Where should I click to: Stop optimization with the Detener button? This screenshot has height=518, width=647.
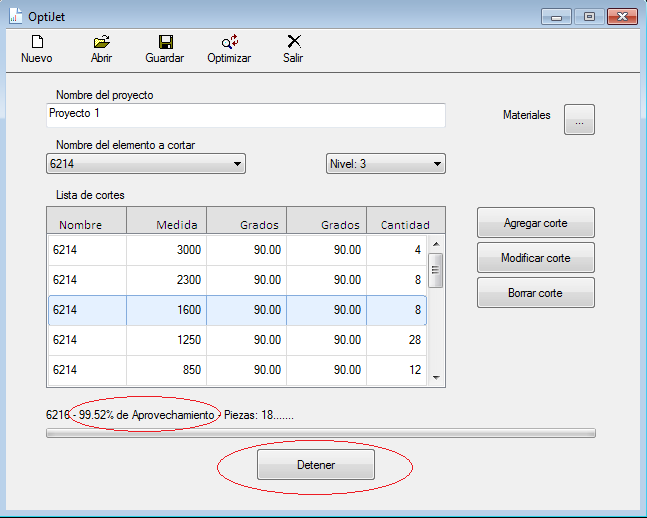point(316,465)
